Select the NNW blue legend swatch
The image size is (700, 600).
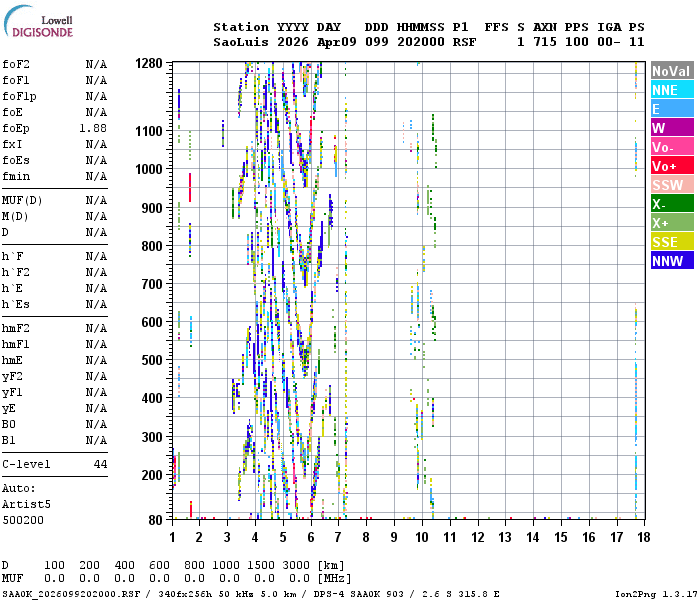pyautogui.click(x=672, y=260)
